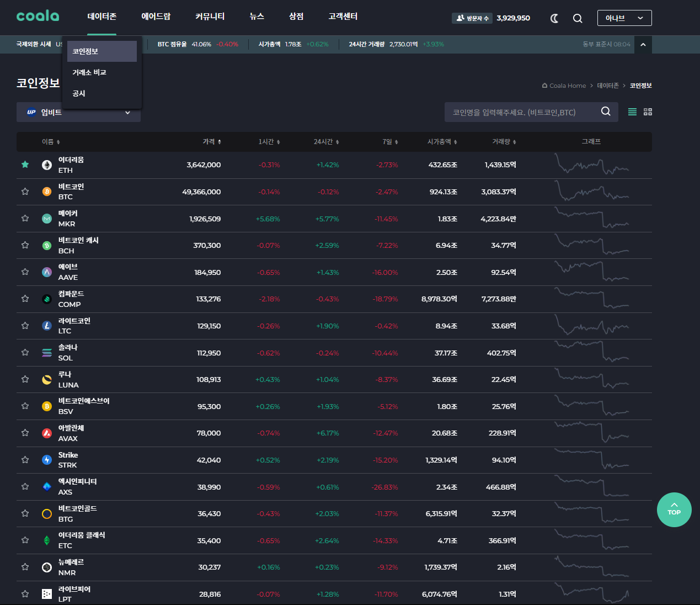This screenshot has height=605, width=700.
Task: Favorite the Bitcoin Cash BCH star
Action: point(25,245)
